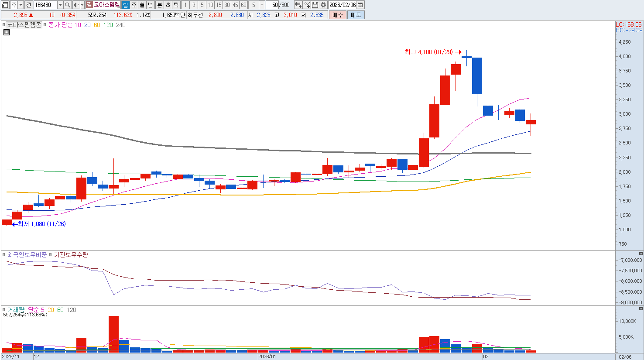Viewport: 644px width, 360px height.
Task: Click the grid table icon under stock name
Action: (x=7, y=32)
